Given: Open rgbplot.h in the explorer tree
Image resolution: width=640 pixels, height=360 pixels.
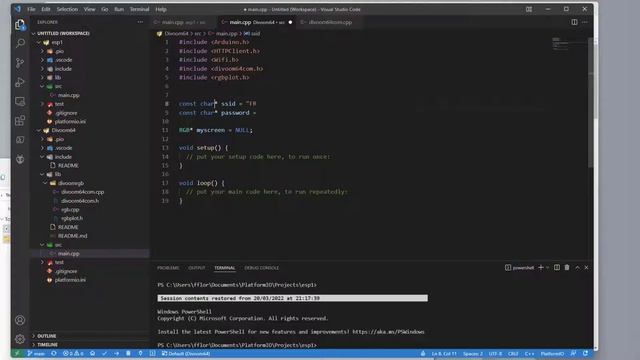Looking at the screenshot, I should (x=71, y=218).
